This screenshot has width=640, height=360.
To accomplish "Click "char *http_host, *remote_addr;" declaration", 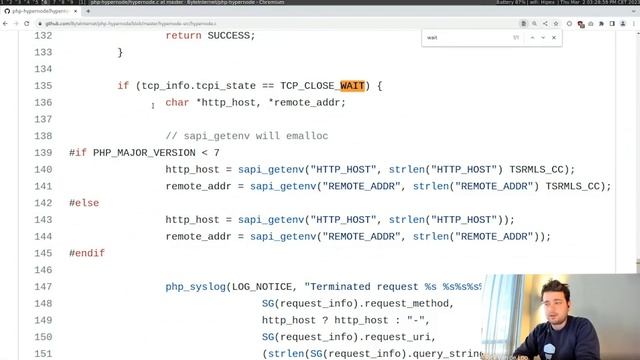I will pyautogui.click(x=256, y=102).
